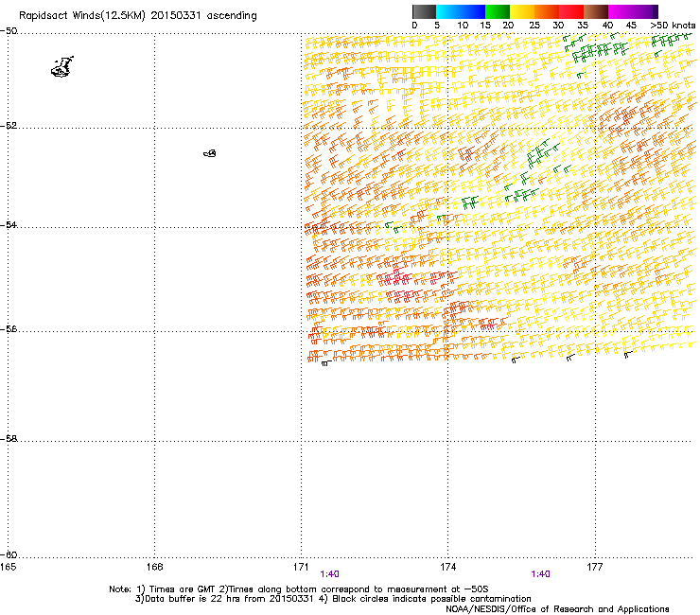Select the magenta 40-45 knots legend swatch
The height and width of the screenshot is (615, 700).
tap(621, 11)
